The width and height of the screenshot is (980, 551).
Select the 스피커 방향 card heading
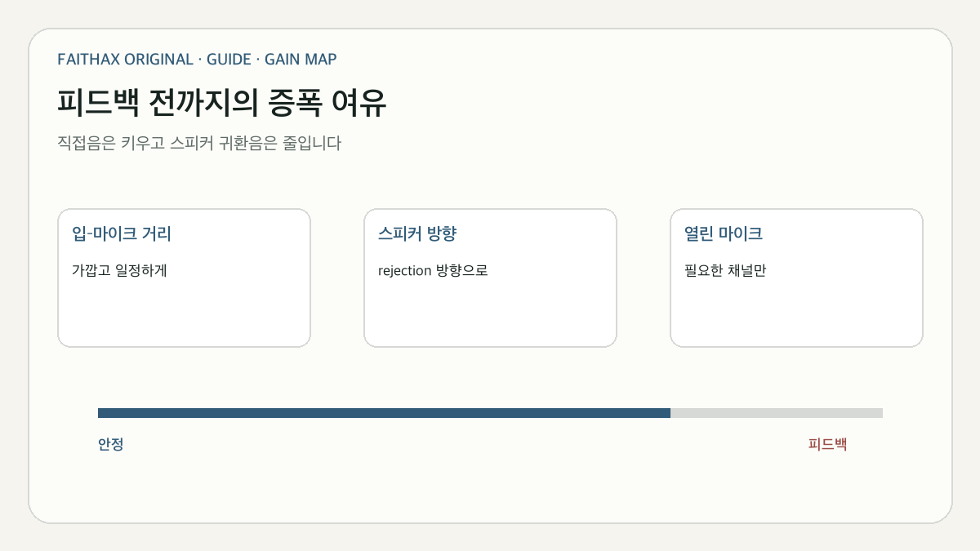pyautogui.click(x=417, y=234)
